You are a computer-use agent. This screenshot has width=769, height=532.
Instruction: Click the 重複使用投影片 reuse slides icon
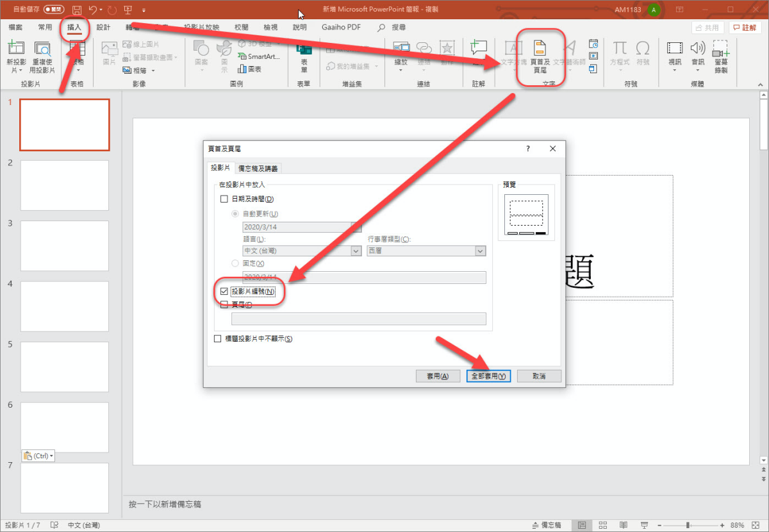coord(42,49)
